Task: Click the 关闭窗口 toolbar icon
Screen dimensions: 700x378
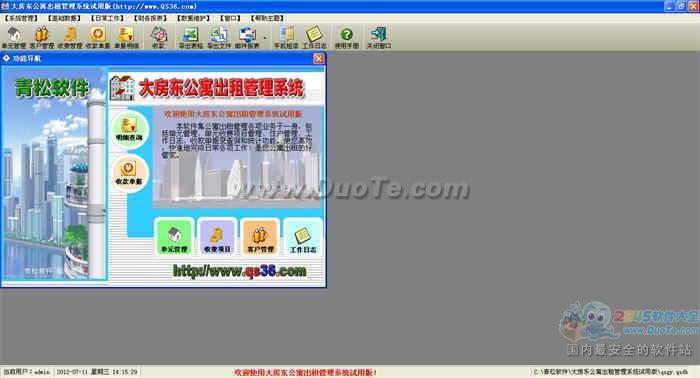Action: click(x=379, y=37)
